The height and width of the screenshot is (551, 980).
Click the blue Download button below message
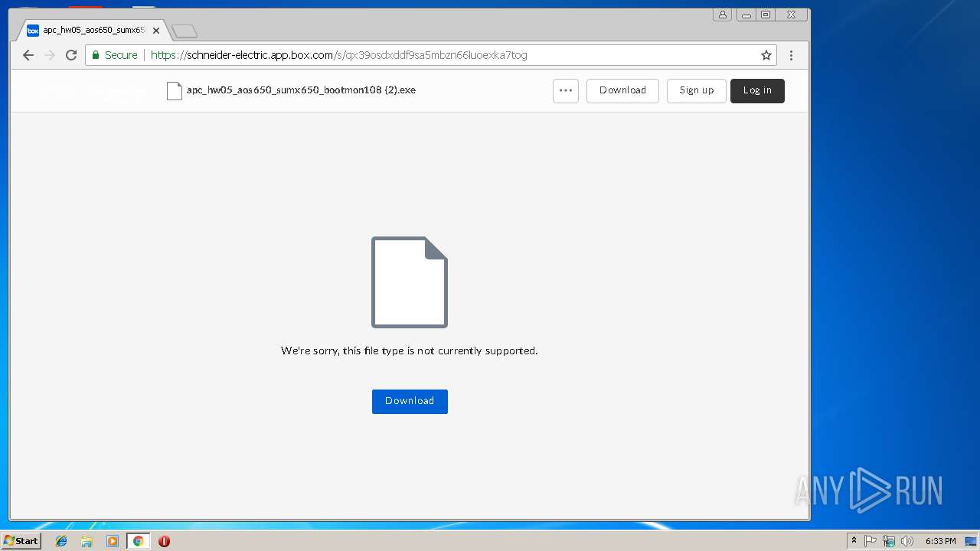click(x=410, y=401)
